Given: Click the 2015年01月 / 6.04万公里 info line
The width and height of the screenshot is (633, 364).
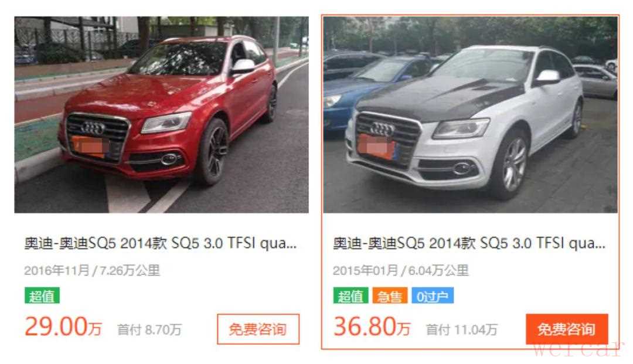Looking at the screenshot, I should [401, 270].
